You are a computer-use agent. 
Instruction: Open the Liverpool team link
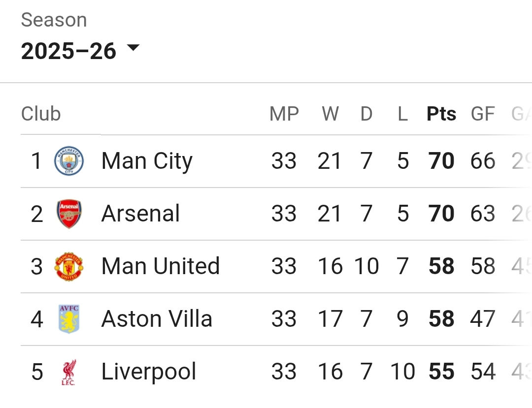(x=149, y=372)
